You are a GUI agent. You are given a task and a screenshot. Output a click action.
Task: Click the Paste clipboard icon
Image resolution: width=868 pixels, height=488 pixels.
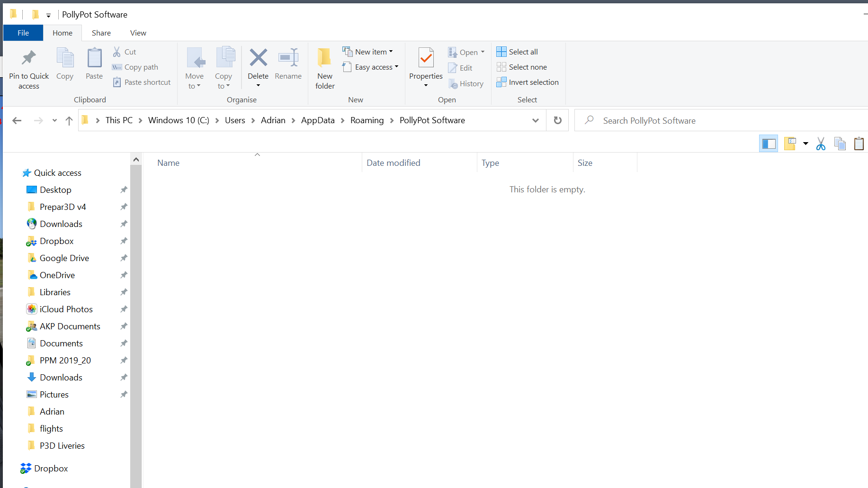coord(94,59)
